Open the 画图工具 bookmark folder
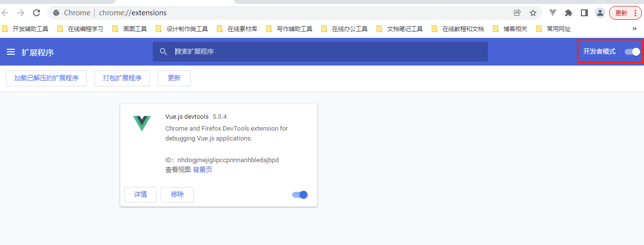The width and height of the screenshot is (644, 245). (130, 29)
